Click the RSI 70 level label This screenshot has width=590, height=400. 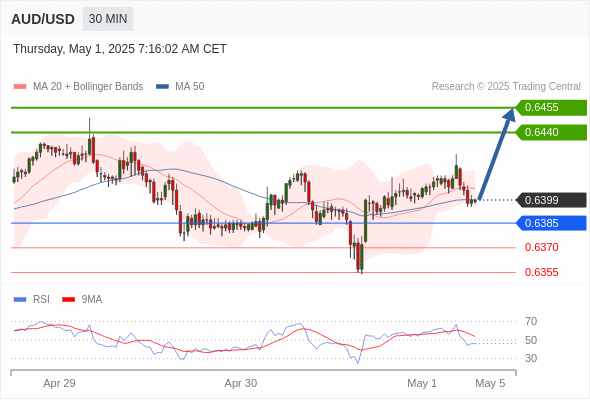531,321
